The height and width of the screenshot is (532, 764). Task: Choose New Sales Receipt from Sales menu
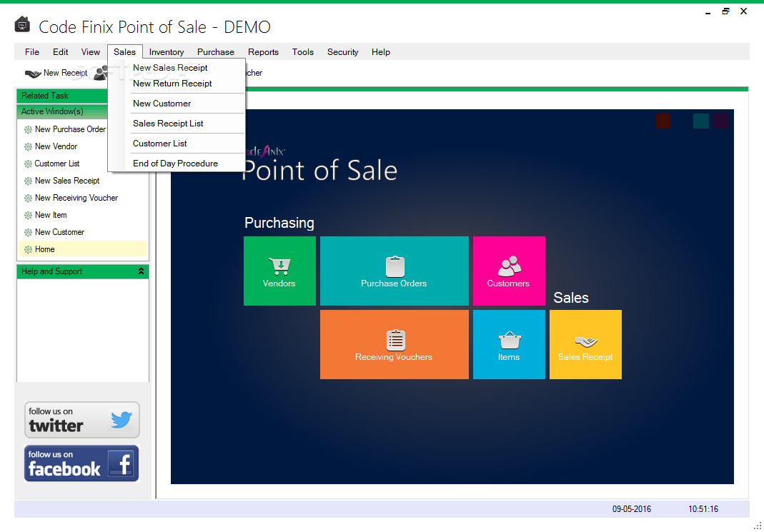pyautogui.click(x=177, y=68)
